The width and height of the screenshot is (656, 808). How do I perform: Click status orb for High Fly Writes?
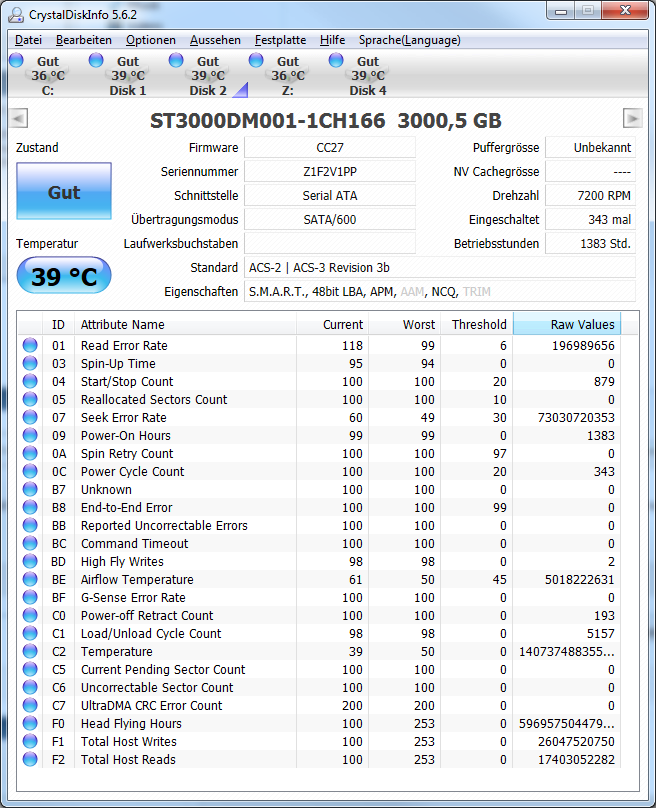(x=30, y=562)
